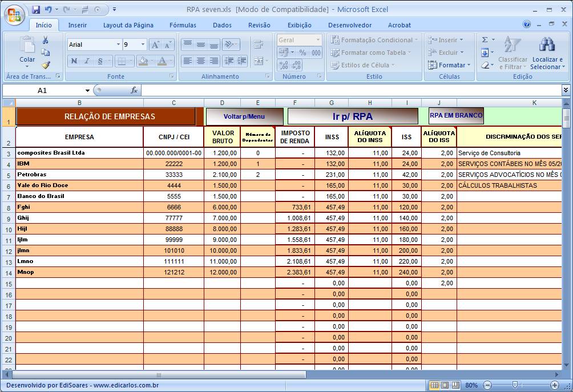Click the Save icon in quick access toolbar
Viewport: 573px width, 392px height.
36,10
